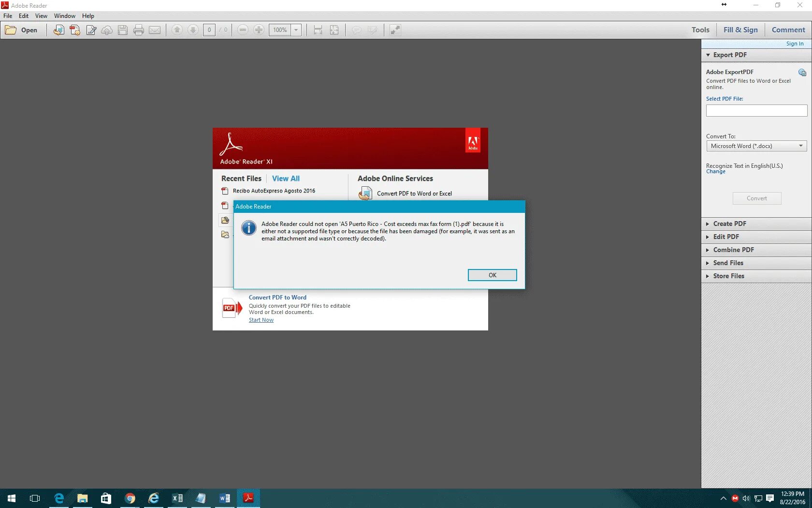
Task: Open Microsoft Edge from the taskbar
Action: point(59,498)
